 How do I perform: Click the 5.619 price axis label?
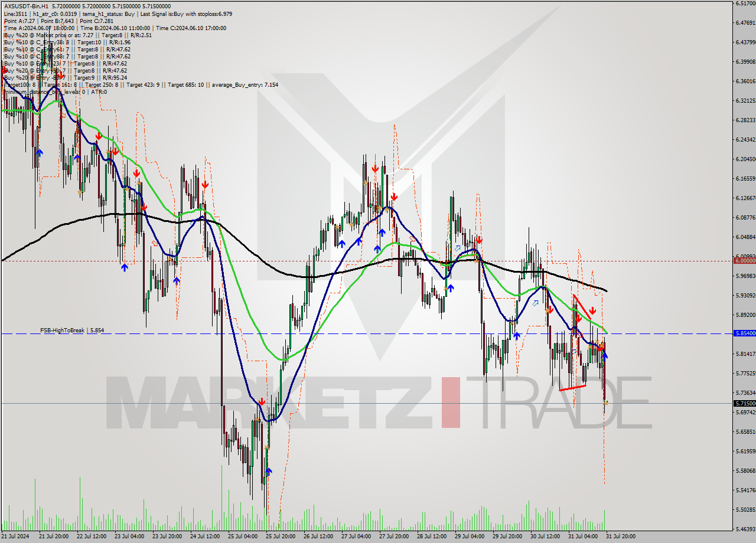tap(745, 452)
